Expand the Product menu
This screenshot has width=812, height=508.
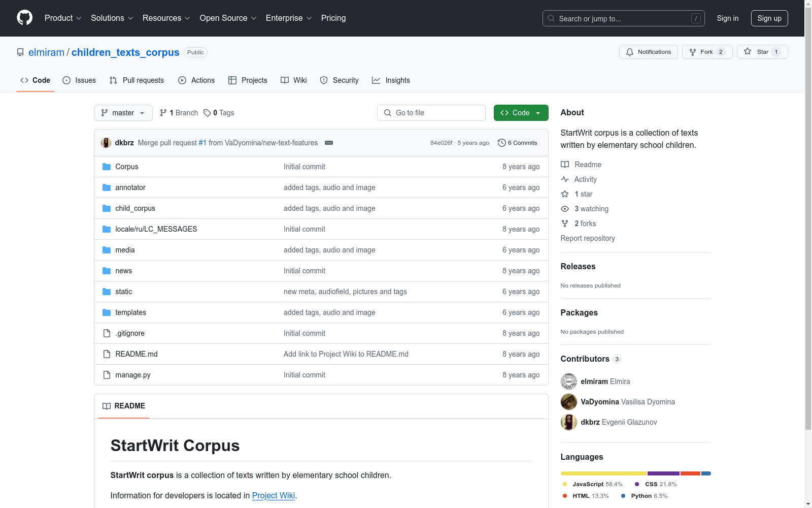[x=63, y=18]
